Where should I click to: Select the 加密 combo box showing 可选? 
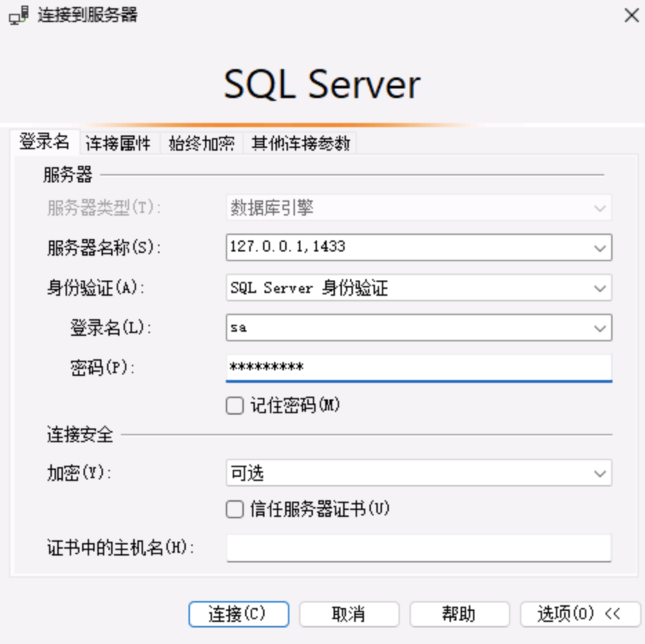[418, 473]
